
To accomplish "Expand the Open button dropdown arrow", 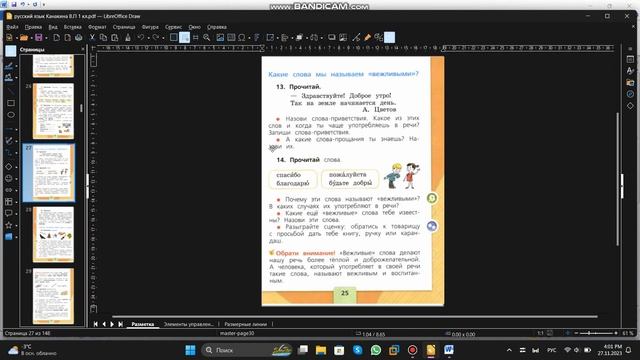I will (31, 38).
